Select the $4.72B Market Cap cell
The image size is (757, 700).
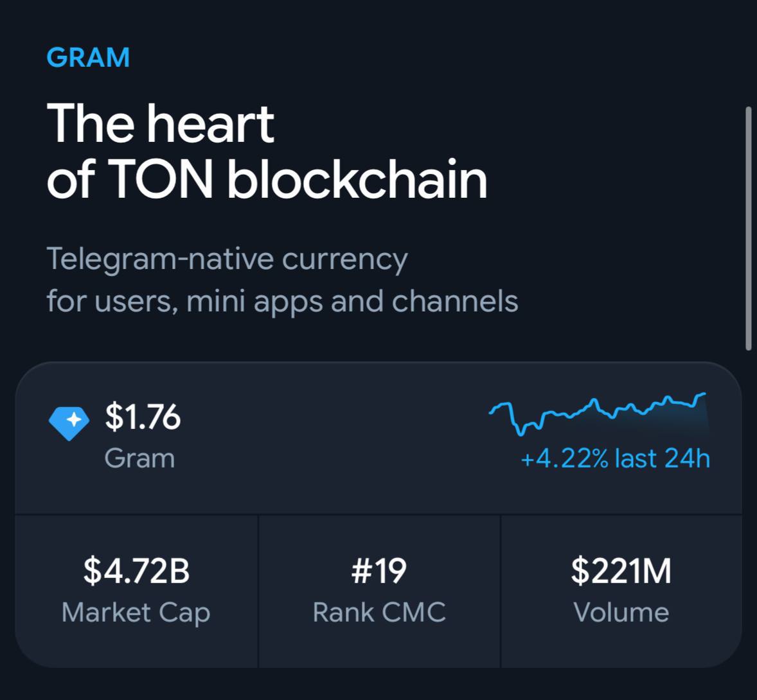click(x=136, y=591)
